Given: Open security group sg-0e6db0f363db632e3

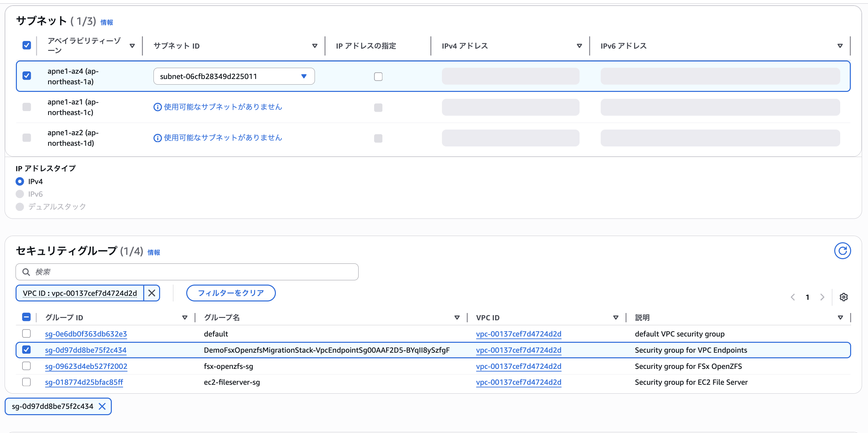Looking at the screenshot, I should pyautogui.click(x=86, y=334).
